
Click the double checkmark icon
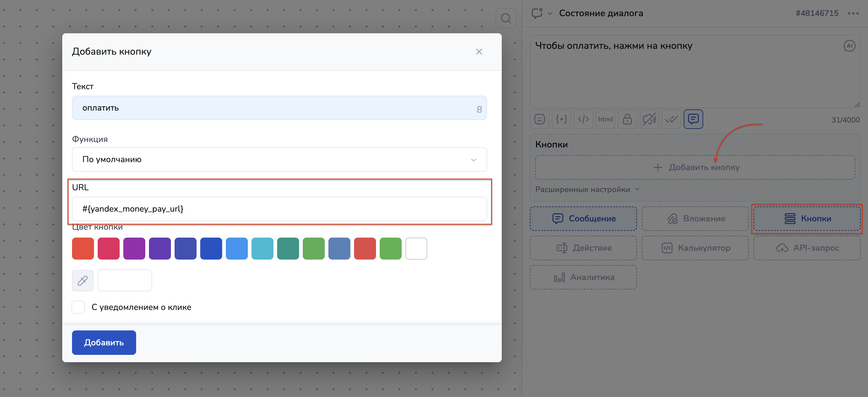tap(671, 119)
